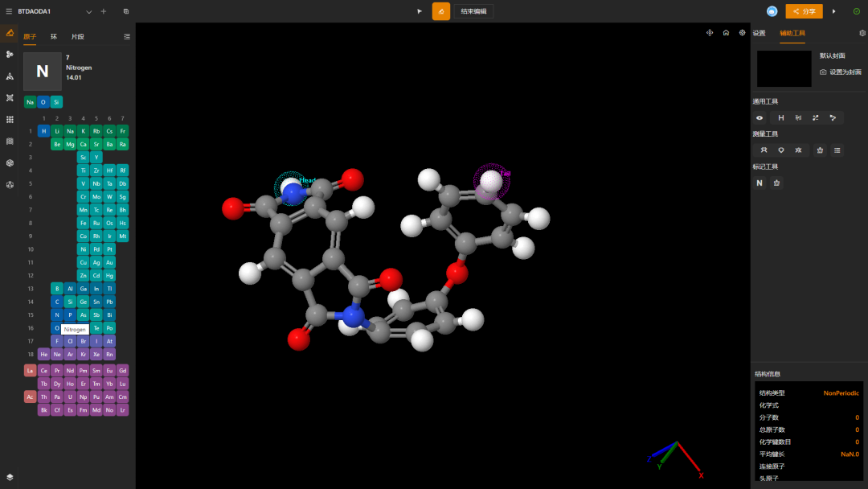Select the atom builder tool in left sidebar
Image resolution: width=868 pixels, height=489 pixels.
[x=10, y=33]
